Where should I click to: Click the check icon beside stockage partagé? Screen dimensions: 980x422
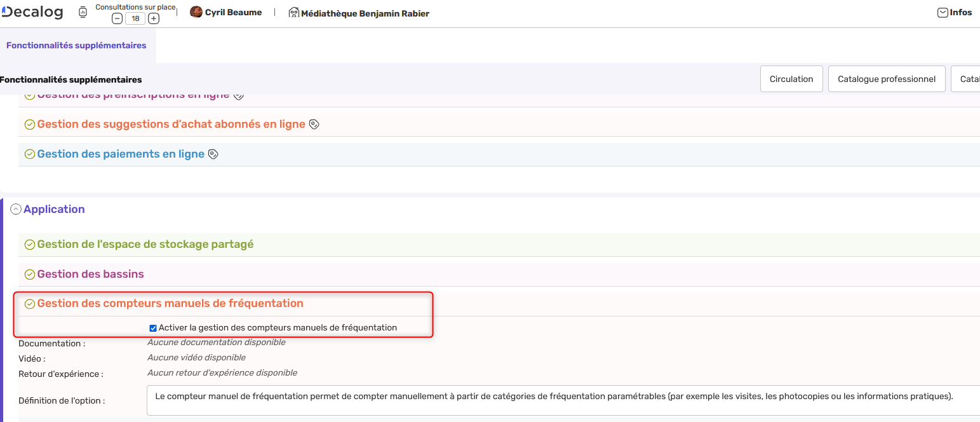(x=29, y=245)
